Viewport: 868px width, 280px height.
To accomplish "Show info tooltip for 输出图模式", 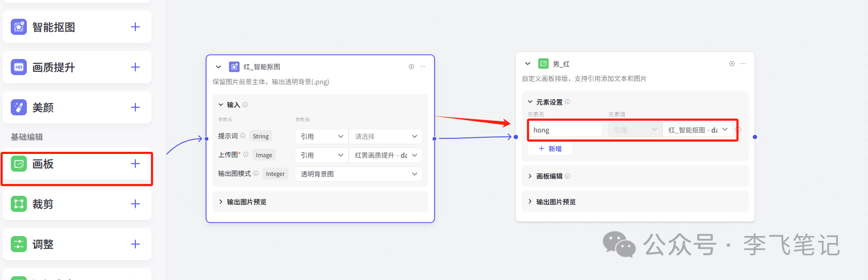I will (x=256, y=173).
